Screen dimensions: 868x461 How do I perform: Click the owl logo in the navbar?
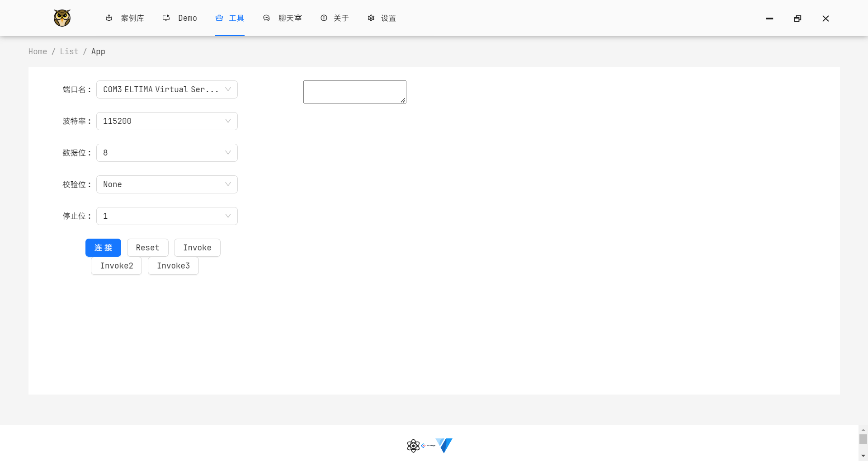coord(61,18)
